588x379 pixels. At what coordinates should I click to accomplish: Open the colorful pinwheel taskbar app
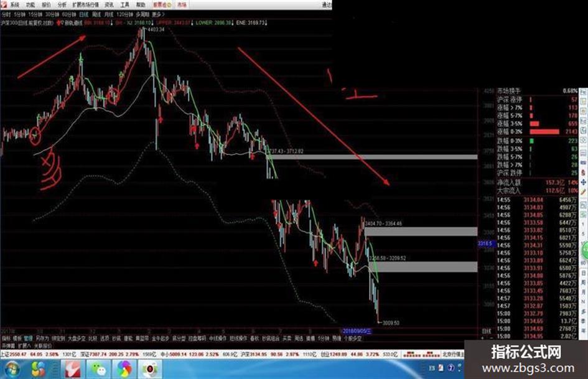[x=124, y=369]
